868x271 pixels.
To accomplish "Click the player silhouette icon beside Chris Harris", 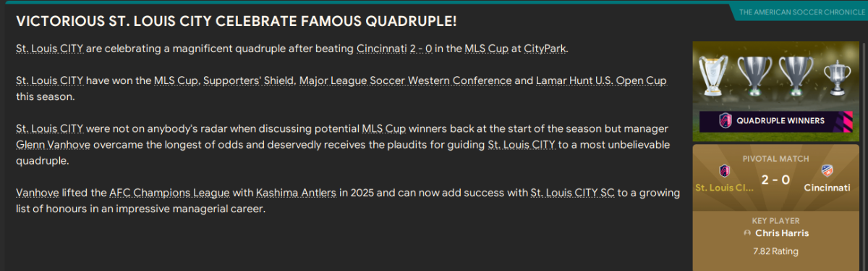I will coord(747,233).
